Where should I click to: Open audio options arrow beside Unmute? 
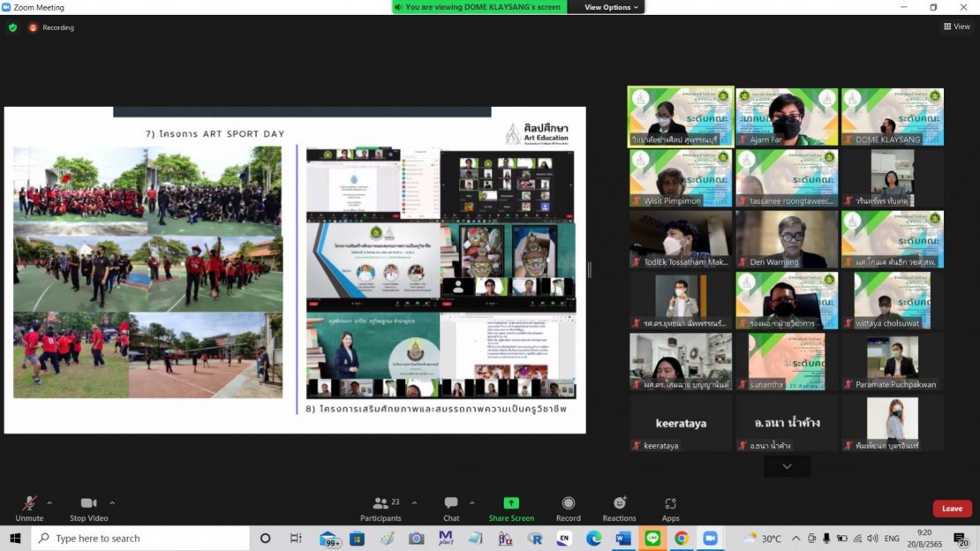[49, 502]
